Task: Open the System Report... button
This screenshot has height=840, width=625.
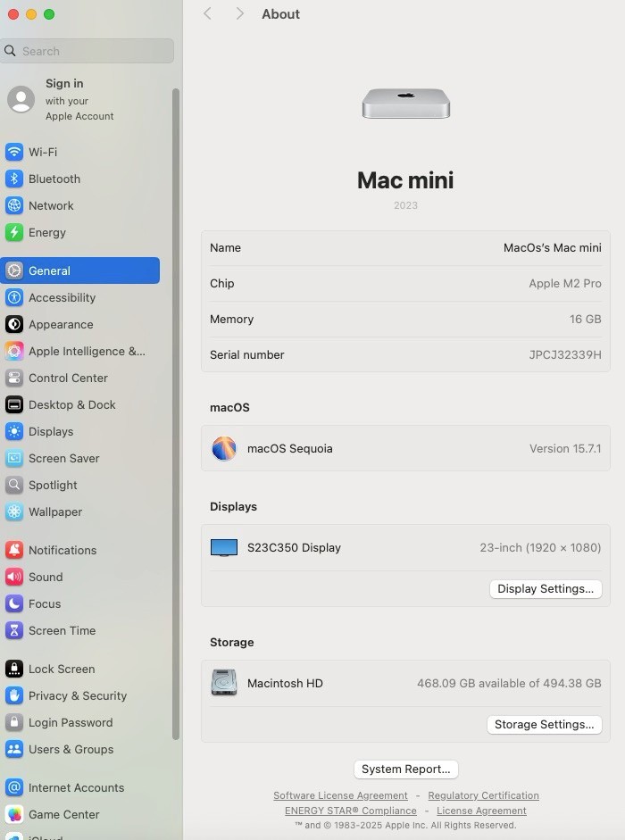Action: pos(405,769)
